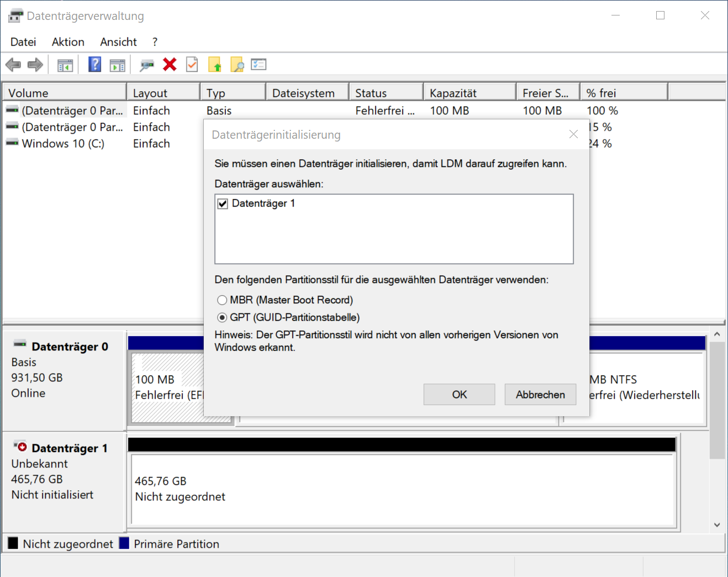
Task: Click the properties checkmark toolbar icon
Action: tap(192, 65)
